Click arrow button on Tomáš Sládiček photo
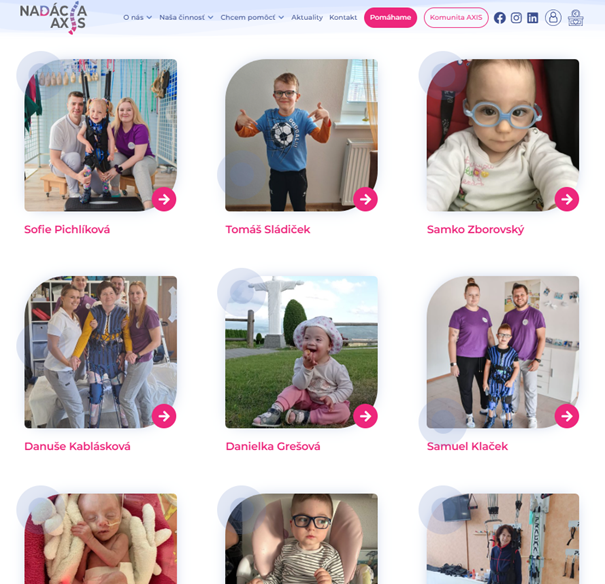The width and height of the screenshot is (605, 584). (x=365, y=199)
